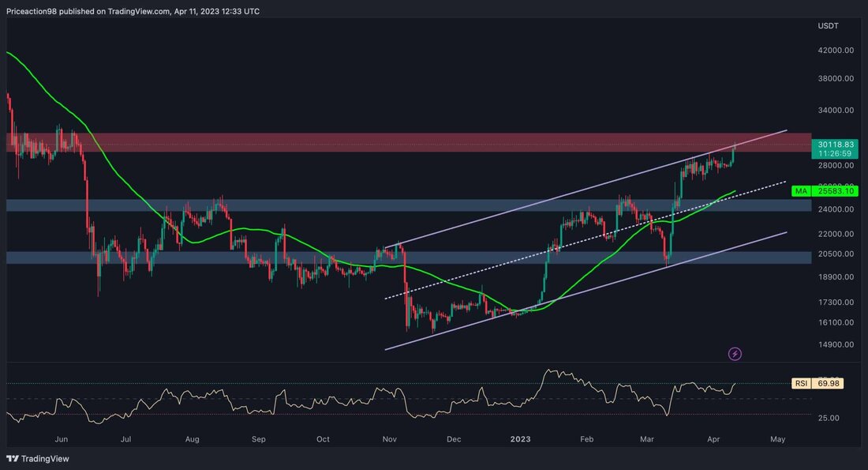
Task: Click the 22000.00 price axis label
Action: click(x=836, y=233)
